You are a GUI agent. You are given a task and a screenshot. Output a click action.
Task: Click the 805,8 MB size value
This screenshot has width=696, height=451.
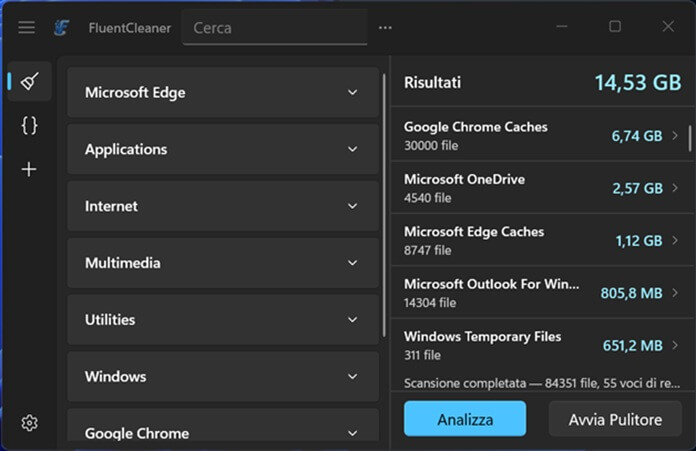point(631,293)
